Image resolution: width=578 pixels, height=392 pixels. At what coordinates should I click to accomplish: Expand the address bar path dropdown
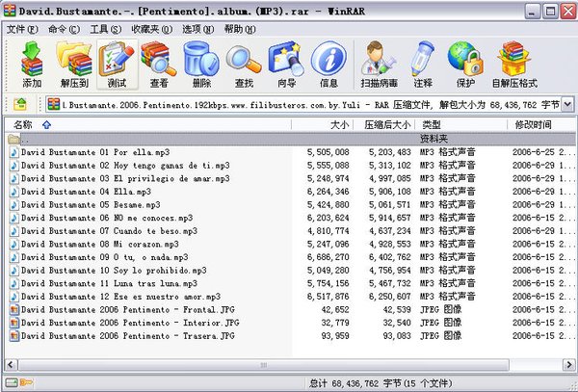(567, 105)
